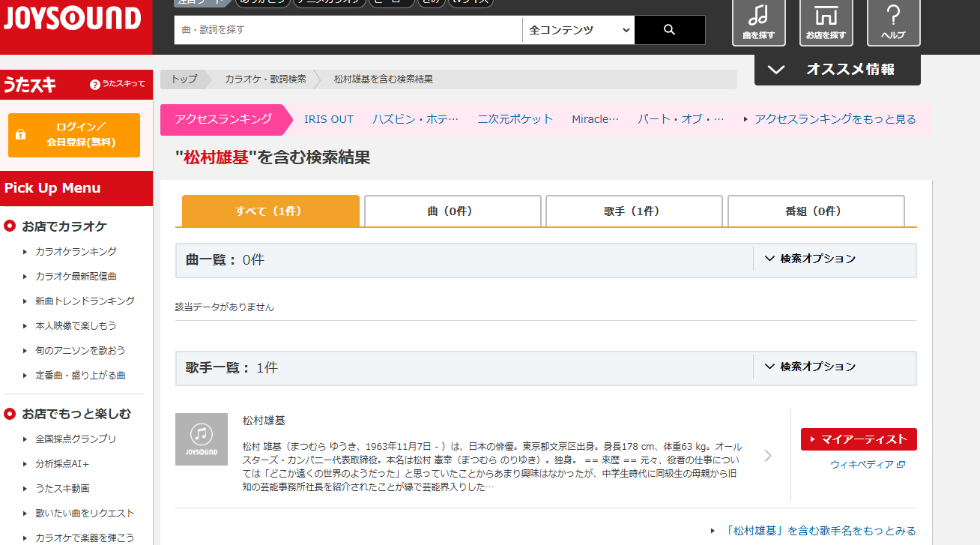The height and width of the screenshot is (545, 980).
Task: Expand 検索オプション in 曲一覧 section
Action: [x=810, y=259]
